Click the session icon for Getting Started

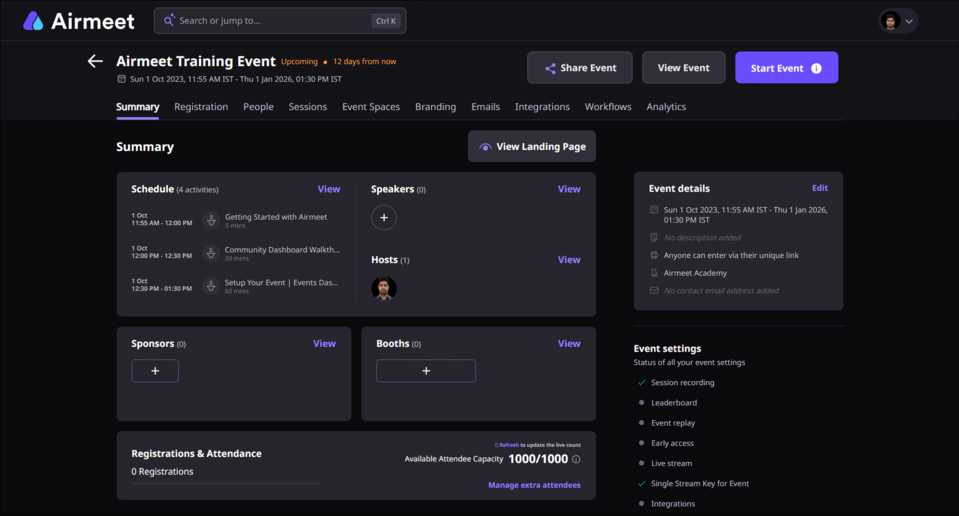211,220
